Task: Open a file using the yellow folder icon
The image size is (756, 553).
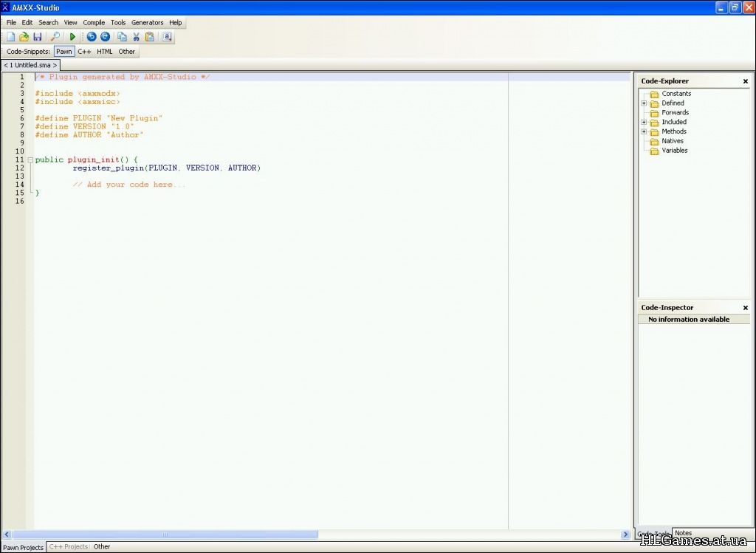Action: pyautogui.click(x=24, y=37)
